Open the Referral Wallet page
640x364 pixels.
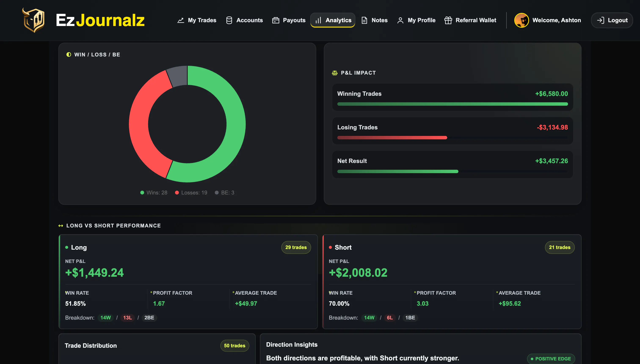(x=470, y=20)
